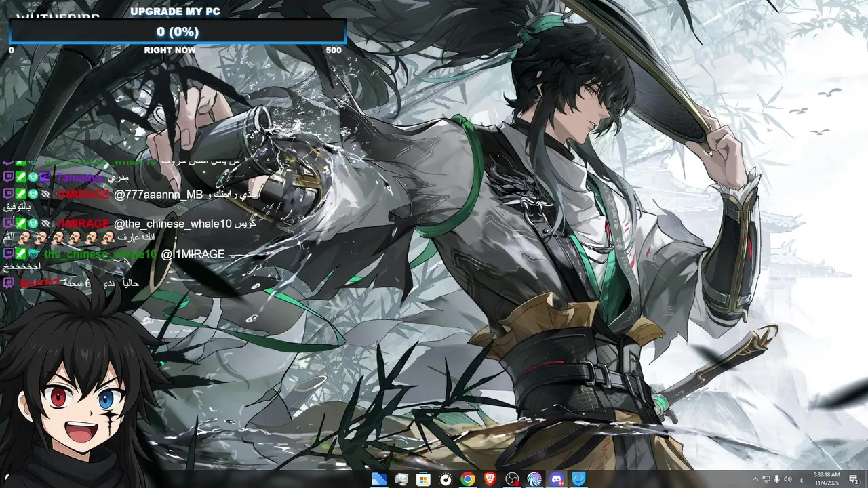Open Microsoft Store taskbar icon
868x488 pixels.
pos(423,479)
